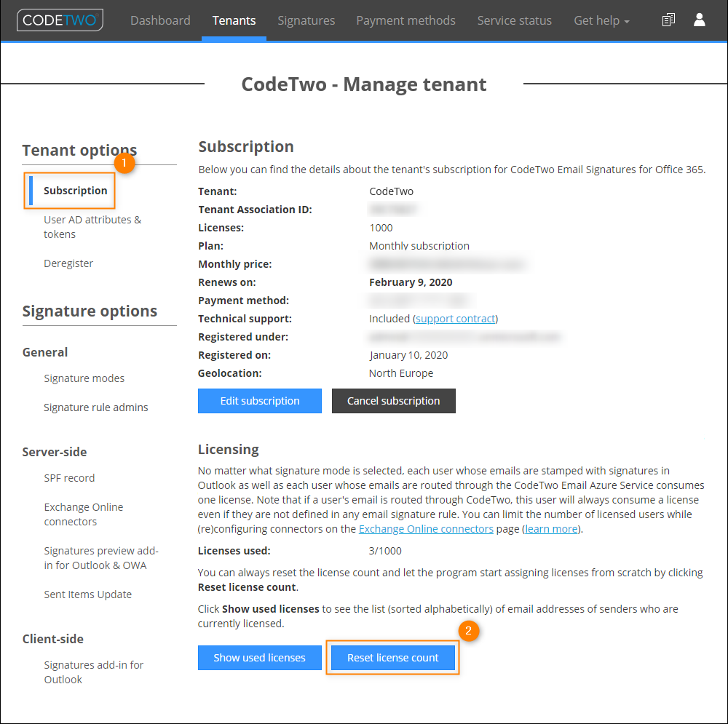This screenshot has height=724, width=728.
Task: Click the Edit subscription button
Action: (260, 400)
